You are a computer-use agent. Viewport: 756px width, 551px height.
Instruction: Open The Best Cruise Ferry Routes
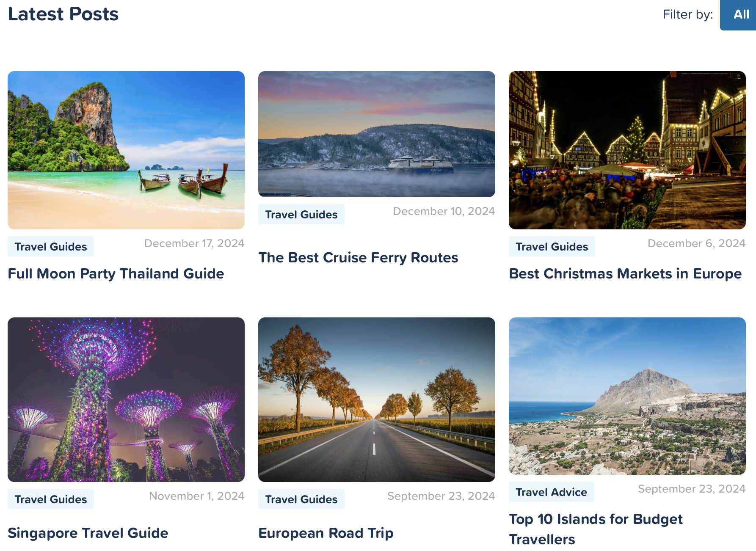[x=358, y=258]
